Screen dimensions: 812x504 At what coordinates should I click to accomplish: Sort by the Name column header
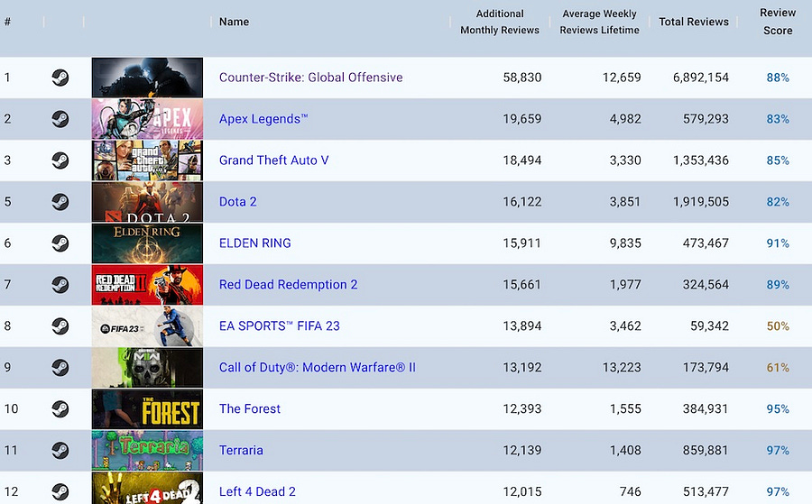[234, 22]
